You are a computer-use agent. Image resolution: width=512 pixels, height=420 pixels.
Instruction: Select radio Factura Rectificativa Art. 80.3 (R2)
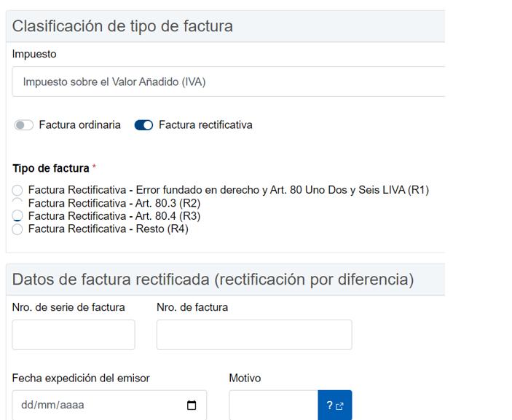click(x=17, y=203)
